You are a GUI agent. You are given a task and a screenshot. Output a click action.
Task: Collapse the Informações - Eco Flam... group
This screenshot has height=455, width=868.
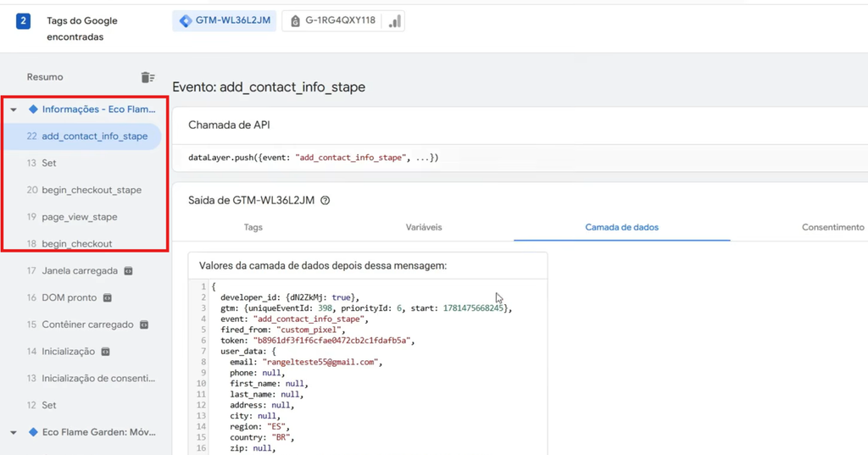click(x=14, y=109)
